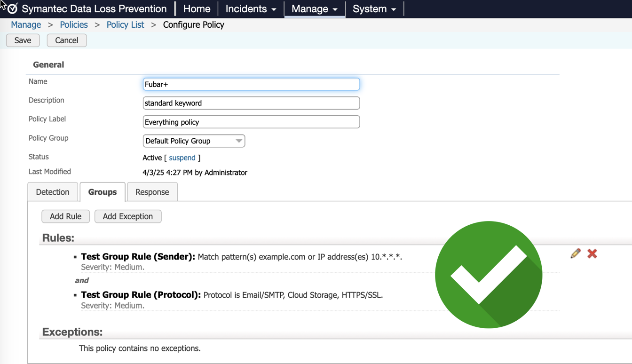Click the red X delete rule icon
632x364 pixels.
point(592,253)
